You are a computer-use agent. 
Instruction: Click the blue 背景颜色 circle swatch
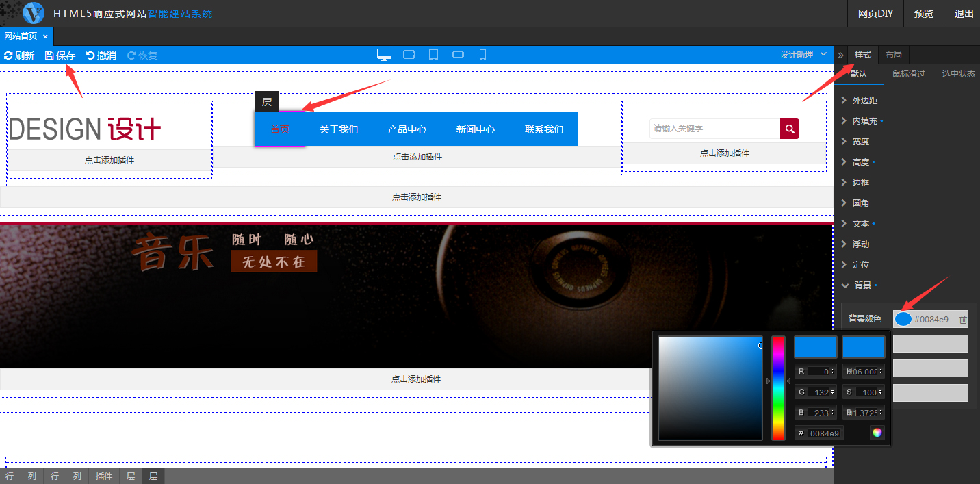coord(903,319)
